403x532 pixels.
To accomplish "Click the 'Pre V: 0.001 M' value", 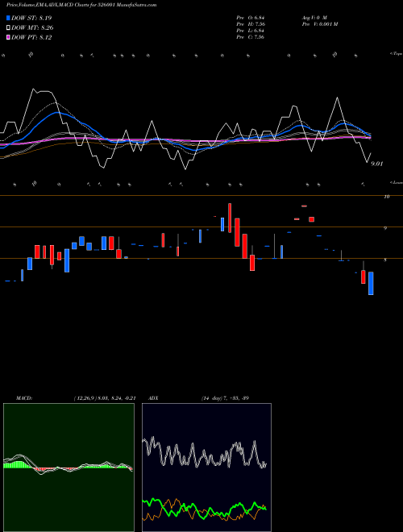I will pos(320,24).
